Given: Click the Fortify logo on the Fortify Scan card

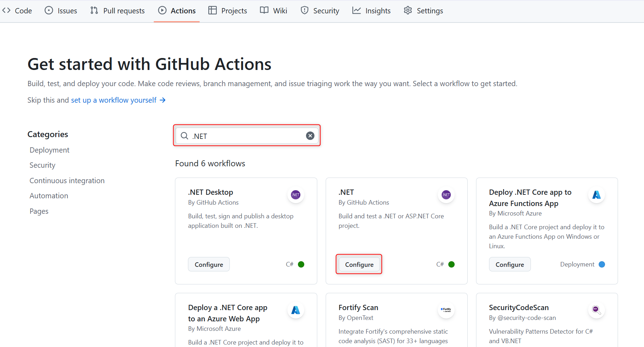Looking at the screenshot, I should point(446,310).
